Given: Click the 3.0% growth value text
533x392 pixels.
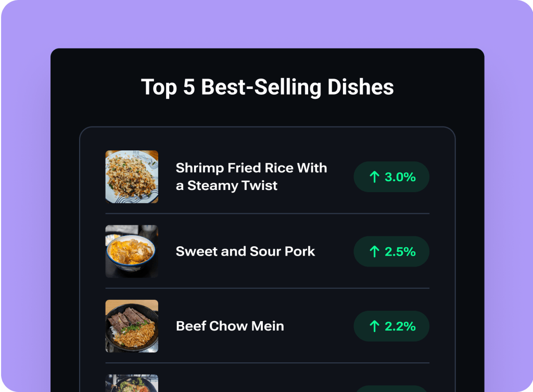Looking at the screenshot, I should [400, 177].
